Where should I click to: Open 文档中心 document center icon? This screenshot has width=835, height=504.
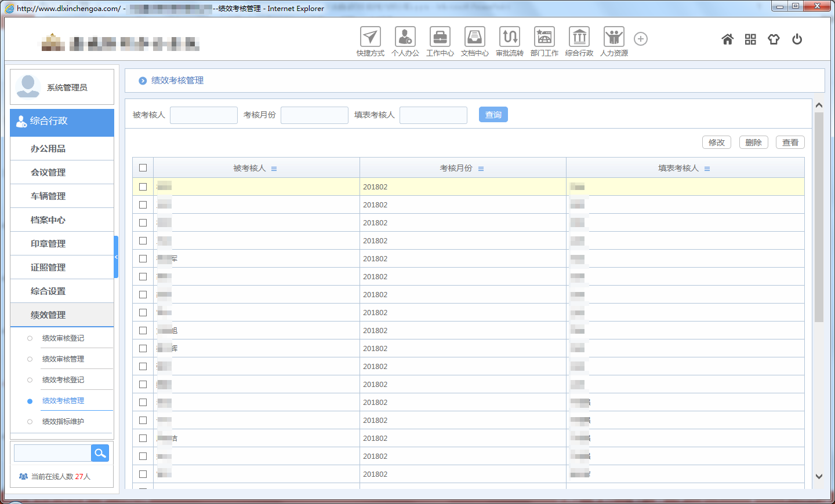click(x=474, y=38)
